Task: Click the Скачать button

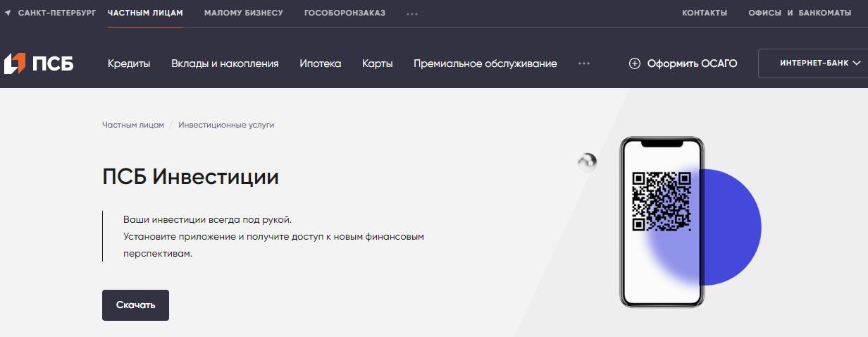Action: [x=135, y=305]
